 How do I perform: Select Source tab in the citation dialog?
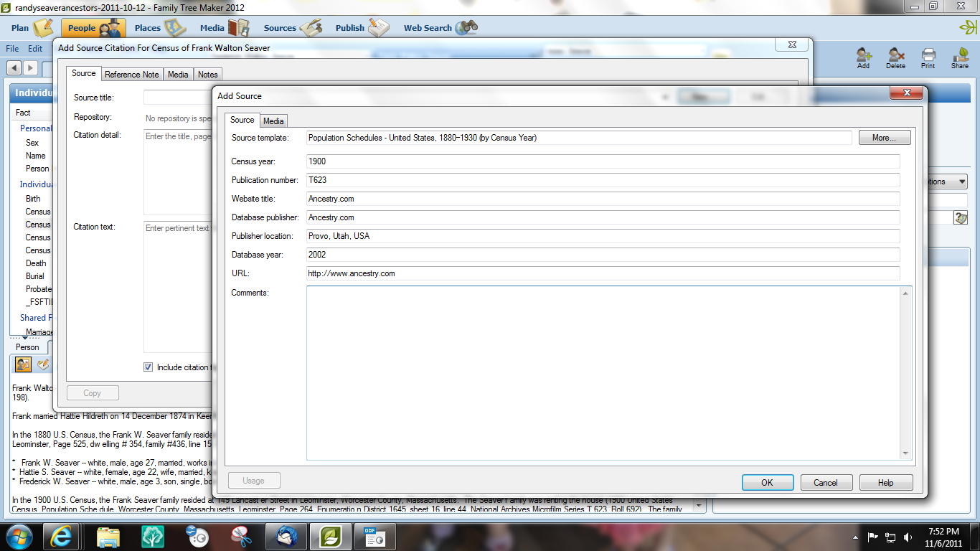[x=83, y=73]
